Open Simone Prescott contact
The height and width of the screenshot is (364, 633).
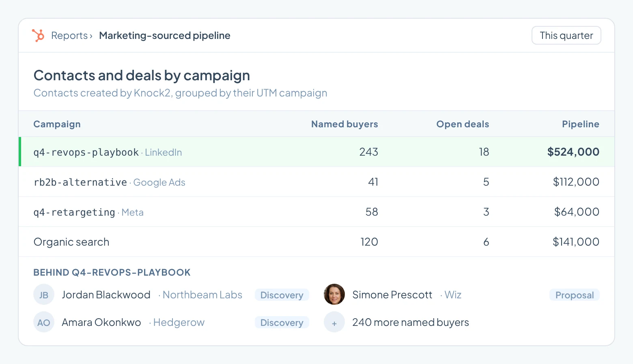coord(392,295)
